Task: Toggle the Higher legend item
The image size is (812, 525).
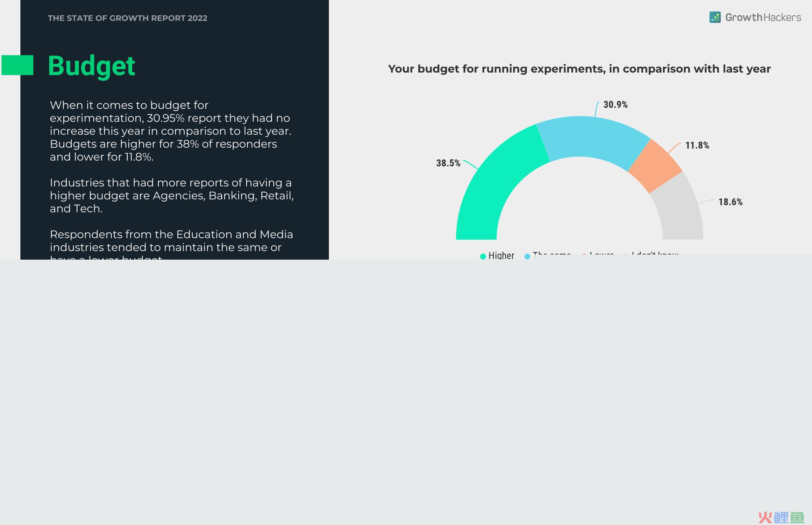Action: (497, 256)
